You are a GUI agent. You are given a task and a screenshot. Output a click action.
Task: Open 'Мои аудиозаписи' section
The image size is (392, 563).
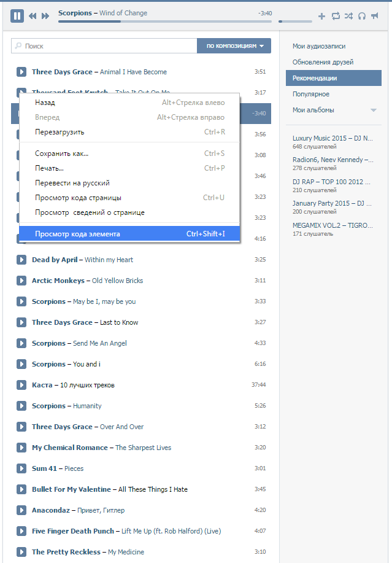pos(319,46)
